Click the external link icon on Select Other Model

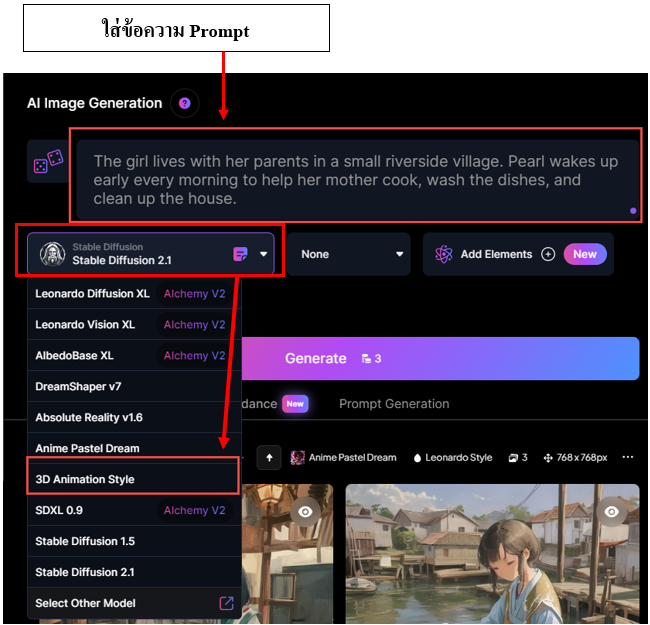pyautogui.click(x=226, y=603)
